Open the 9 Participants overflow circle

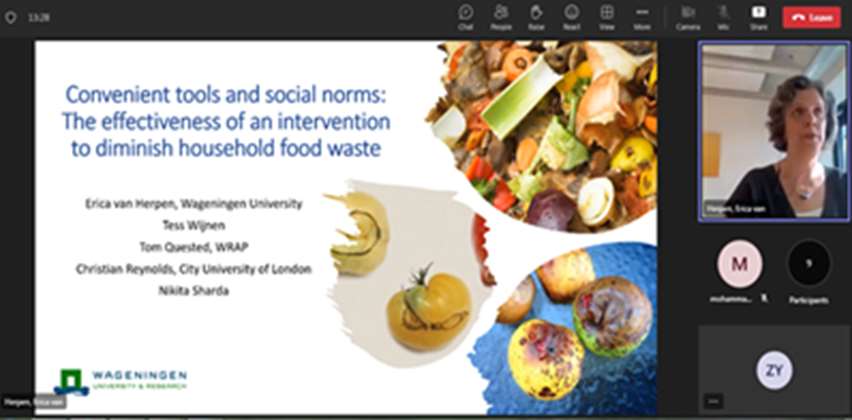(x=809, y=264)
